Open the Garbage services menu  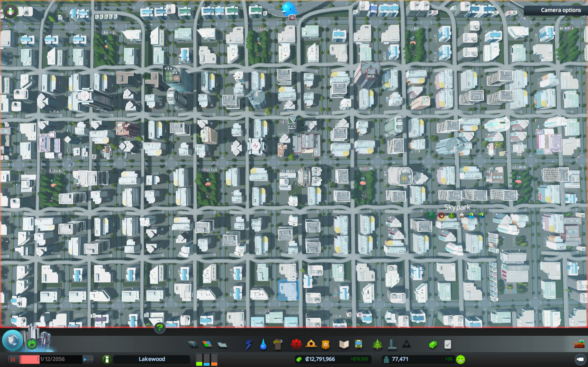(278, 345)
